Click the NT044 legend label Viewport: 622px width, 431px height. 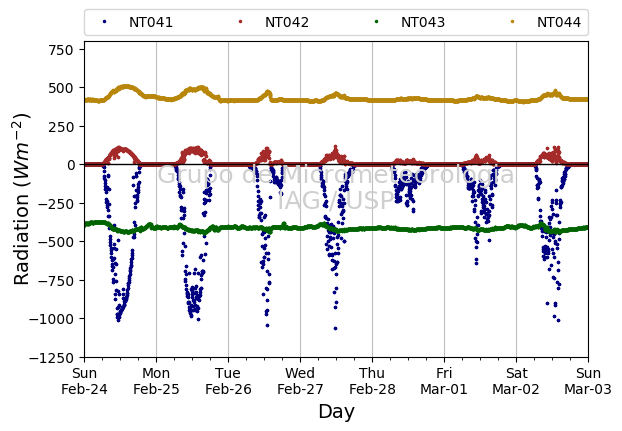click(x=559, y=22)
